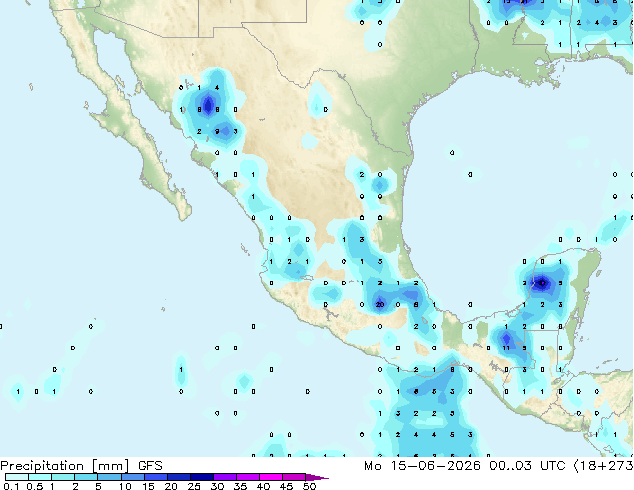The width and height of the screenshot is (634, 490).
Task: Click the '30' legend scale label
Action: click(217, 486)
